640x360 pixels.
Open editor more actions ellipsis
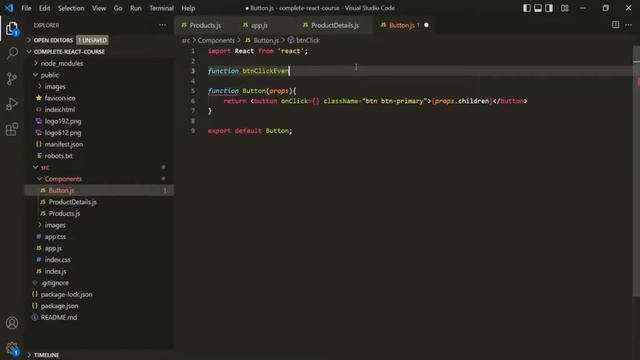[x=629, y=25]
